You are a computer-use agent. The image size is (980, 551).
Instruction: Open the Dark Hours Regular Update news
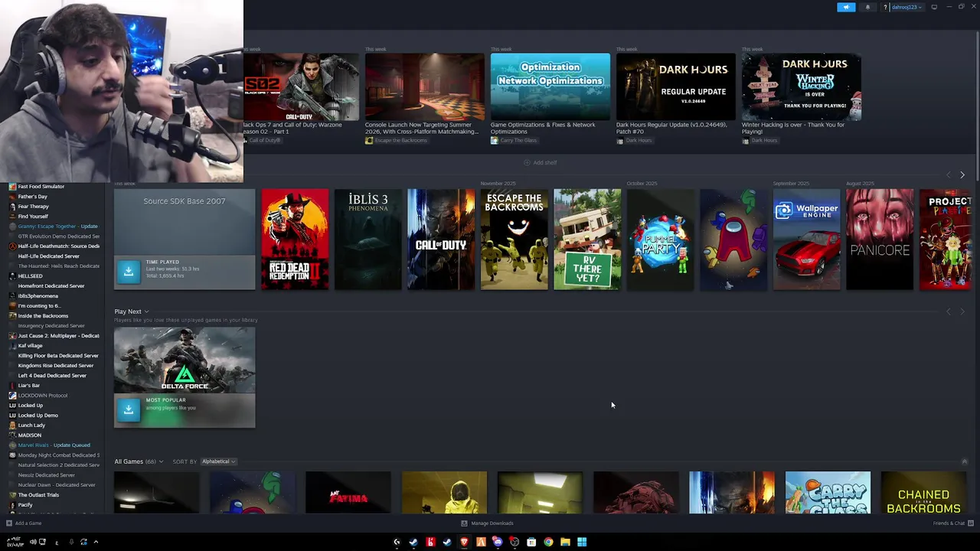[x=676, y=86]
